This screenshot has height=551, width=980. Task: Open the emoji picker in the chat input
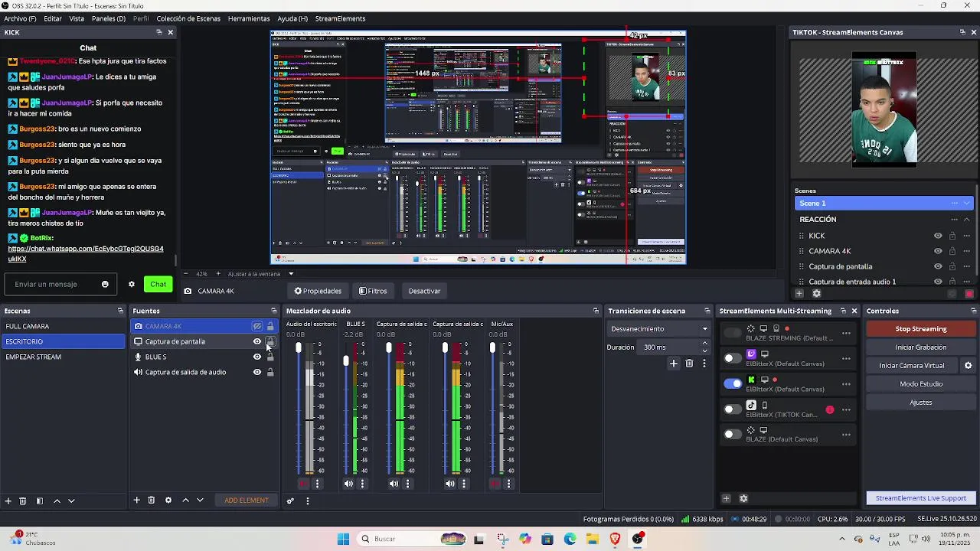[105, 285]
